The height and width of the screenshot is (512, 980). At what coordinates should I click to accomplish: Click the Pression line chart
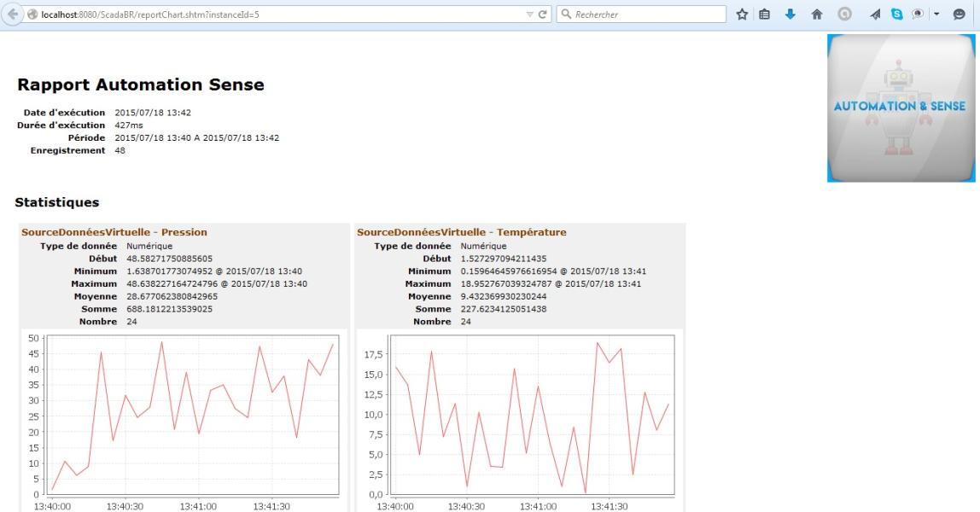(x=184, y=420)
